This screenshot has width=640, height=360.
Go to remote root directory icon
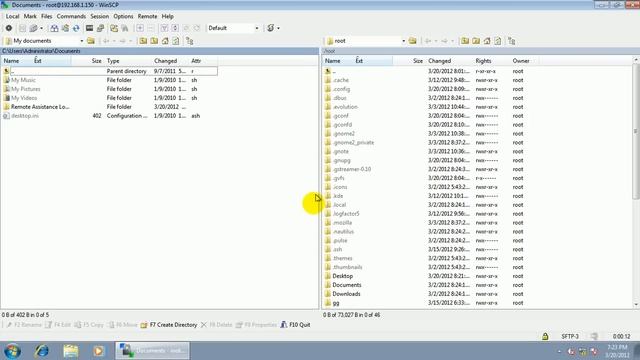point(476,41)
